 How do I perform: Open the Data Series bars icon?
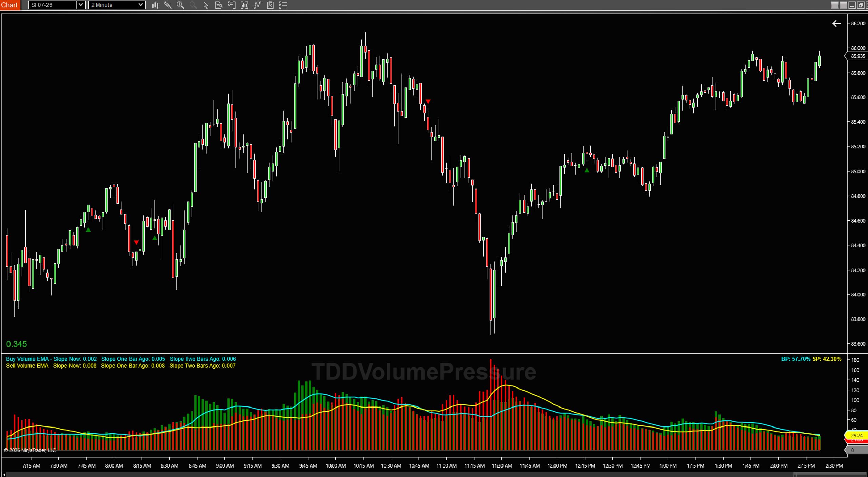pos(155,5)
